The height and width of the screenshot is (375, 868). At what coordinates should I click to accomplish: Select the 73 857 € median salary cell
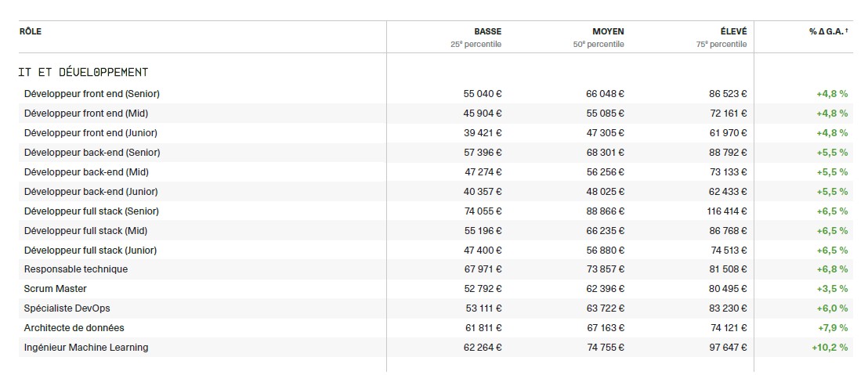pyautogui.click(x=605, y=269)
